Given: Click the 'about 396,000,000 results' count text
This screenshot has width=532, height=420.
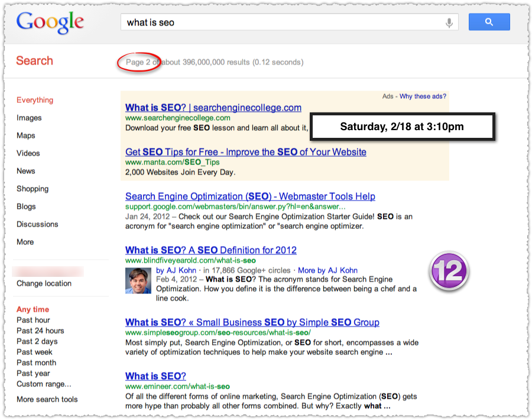Looking at the screenshot, I should (205, 62).
